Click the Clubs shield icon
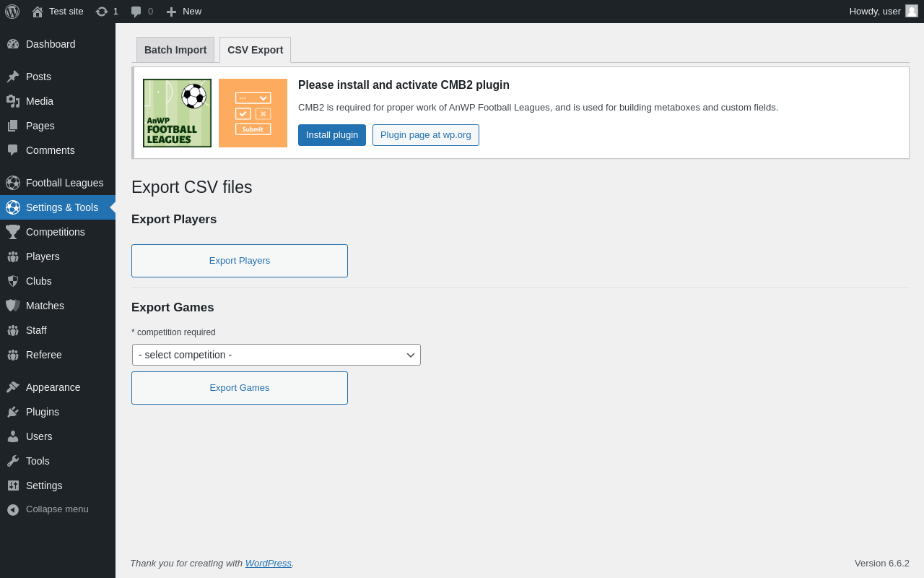 click(13, 281)
